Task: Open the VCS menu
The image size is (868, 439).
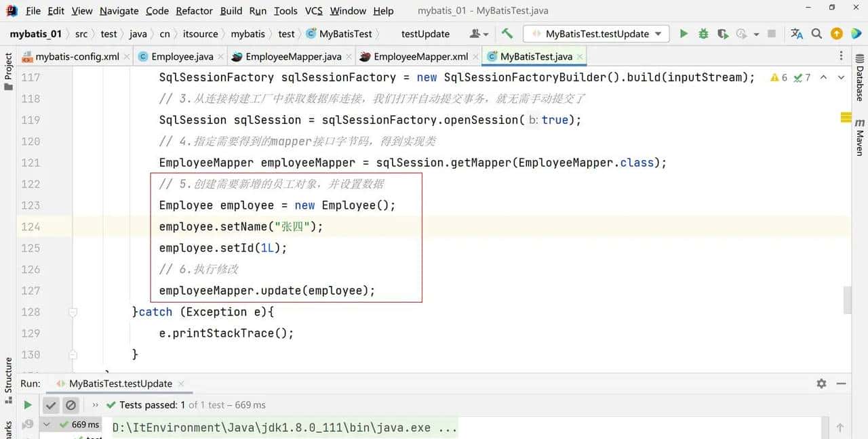Action: (x=313, y=11)
